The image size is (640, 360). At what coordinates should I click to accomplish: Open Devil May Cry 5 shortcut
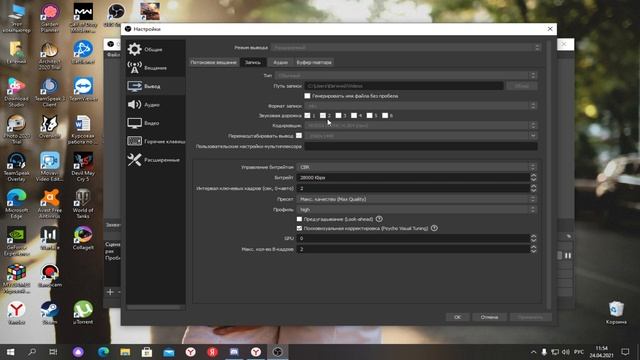click(83, 167)
